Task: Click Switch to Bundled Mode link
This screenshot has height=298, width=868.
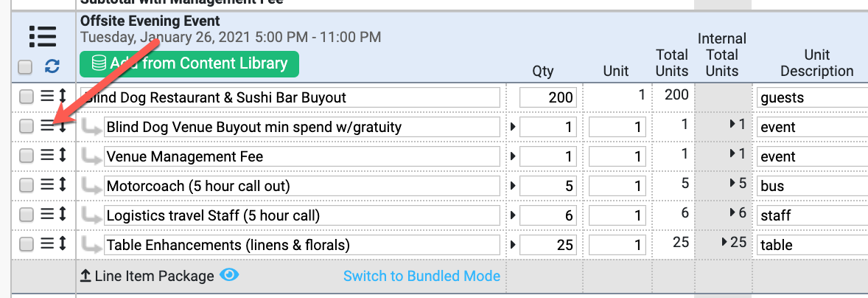Action: (421, 276)
